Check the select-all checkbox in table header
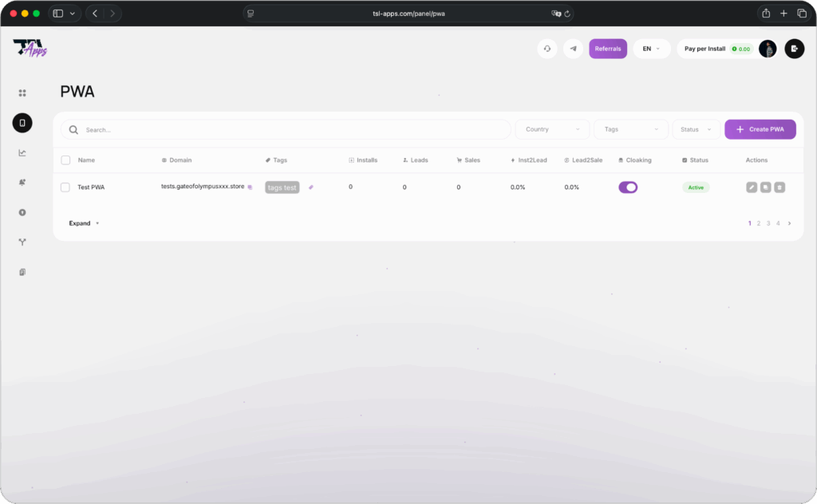The width and height of the screenshot is (817, 504). pyautogui.click(x=65, y=160)
